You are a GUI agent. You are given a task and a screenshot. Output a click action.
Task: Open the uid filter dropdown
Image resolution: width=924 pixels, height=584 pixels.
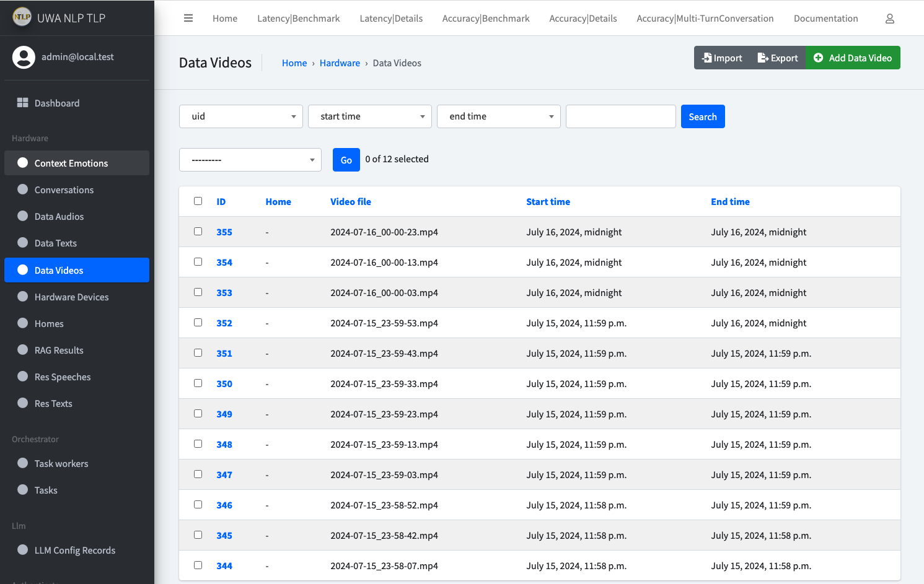tap(241, 116)
